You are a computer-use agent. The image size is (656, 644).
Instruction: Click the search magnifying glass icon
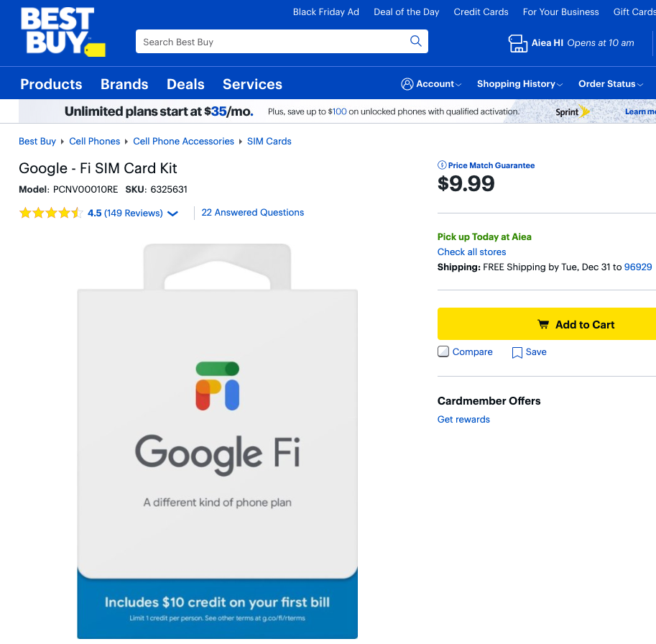pos(415,41)
